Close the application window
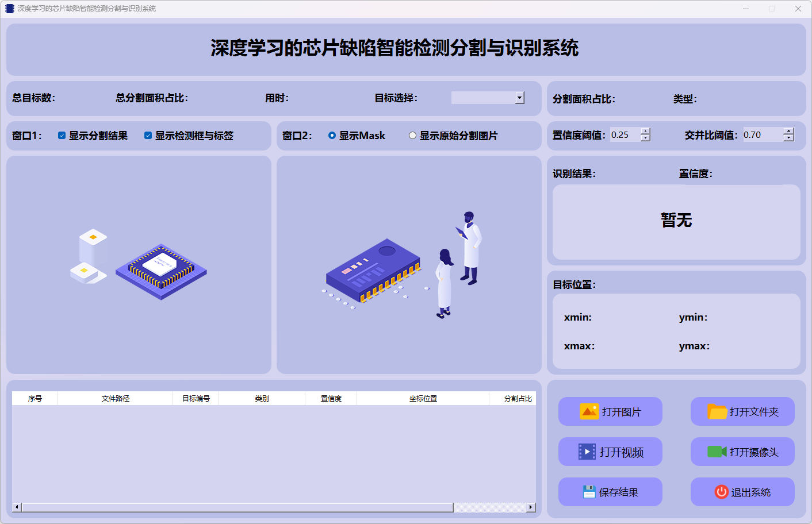This screenshot has height=524, width=812. click(x=798, y=9)
